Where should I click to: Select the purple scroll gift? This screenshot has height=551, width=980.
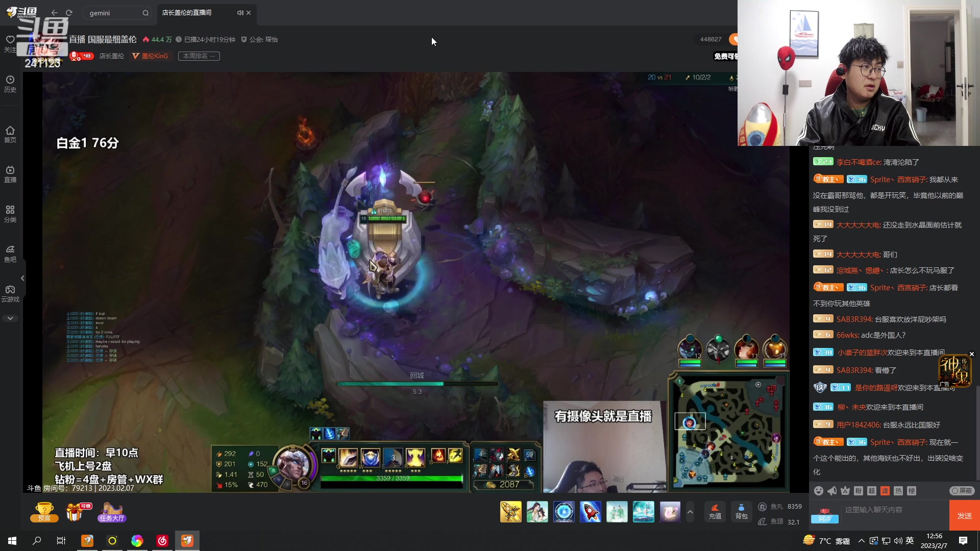coord(670,512)
